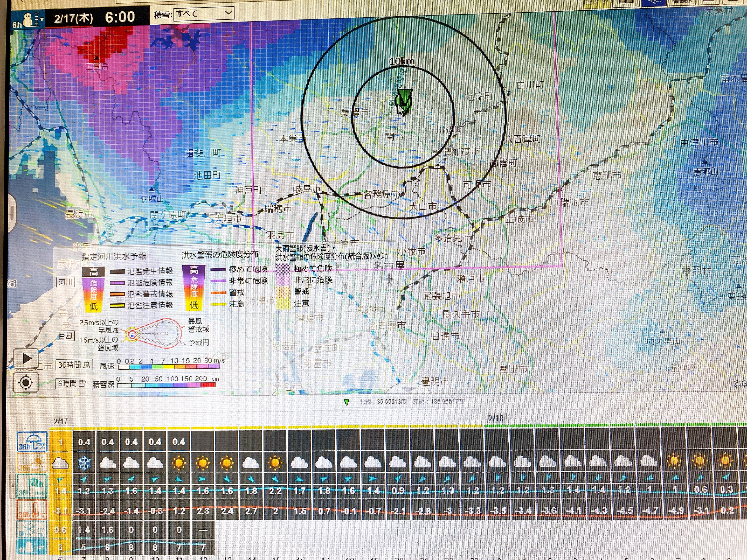This screenshot has width=747, height=560.
Task: Click the wind arrow above the 0.9 wind value
Action: click(x=398, y=479)
